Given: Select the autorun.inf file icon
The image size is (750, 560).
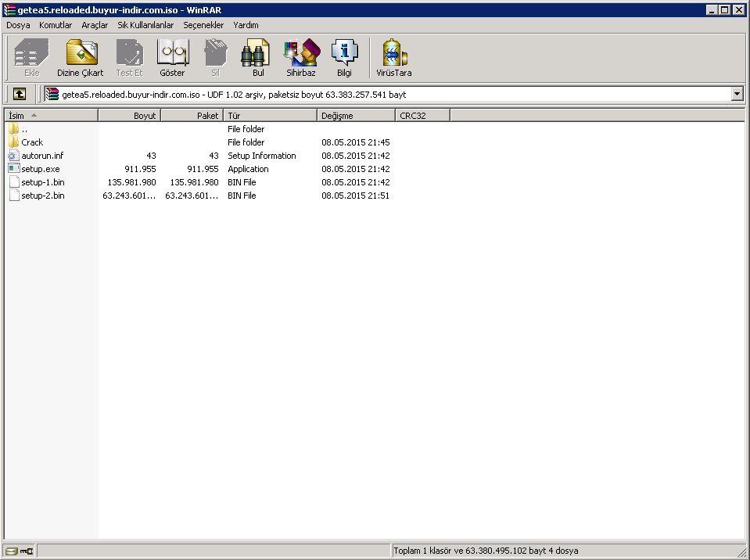Looking at the screenshot, I should pyautogui.click(x=14, y=156).
